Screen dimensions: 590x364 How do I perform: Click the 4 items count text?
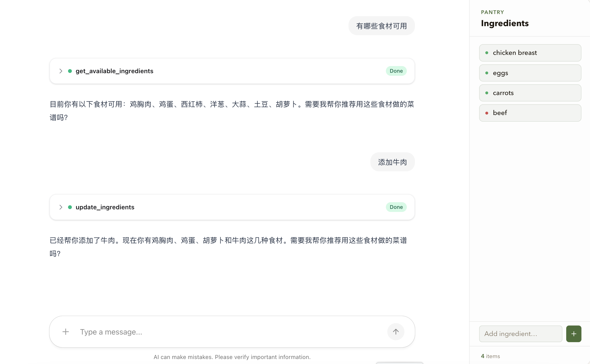(490, 356)
